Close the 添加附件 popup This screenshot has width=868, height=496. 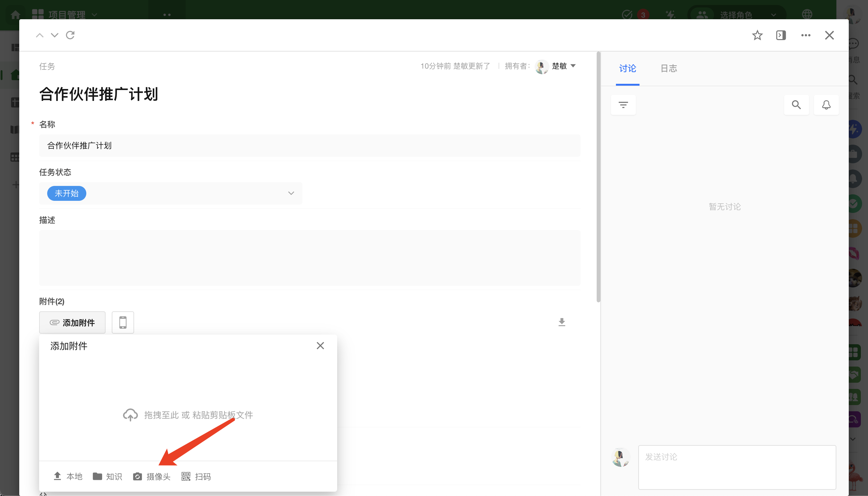320,345
